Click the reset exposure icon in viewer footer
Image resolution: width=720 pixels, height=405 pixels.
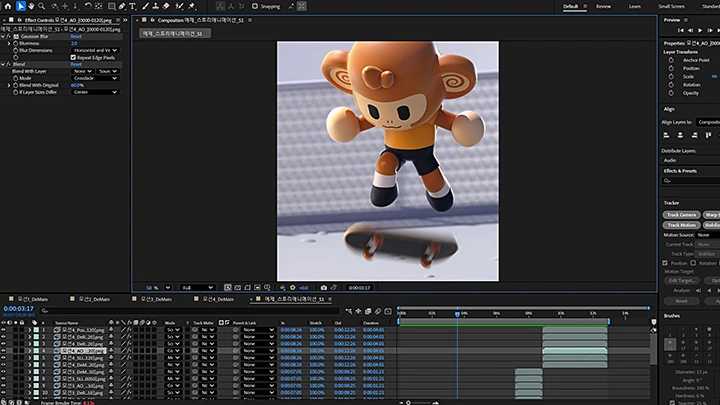pyautogui.click(x=293, y=287)
